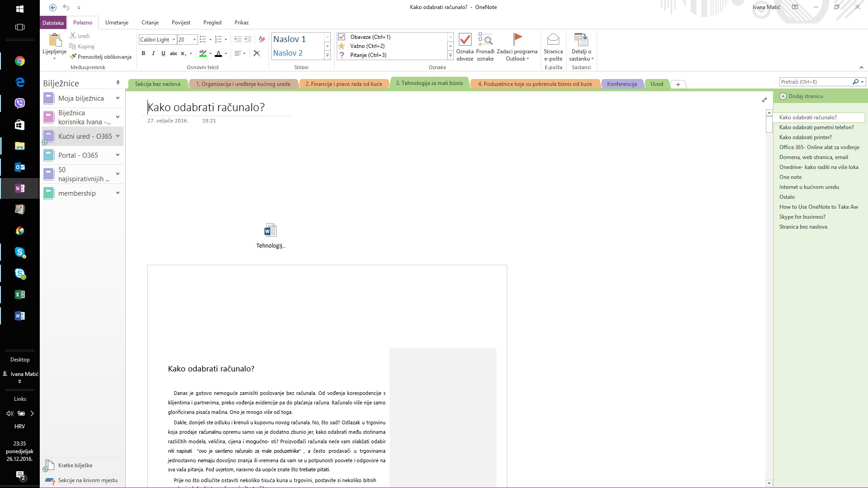This screenshot has height=488, width=868.
Task: Expand the Kućni ured notebook
Action: (x=118, y=136)
